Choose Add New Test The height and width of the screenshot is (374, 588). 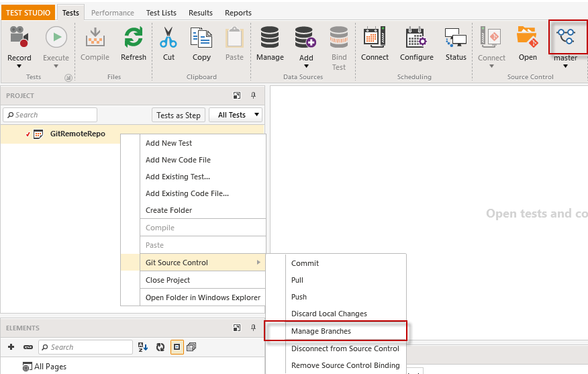[x=203, y=143]
